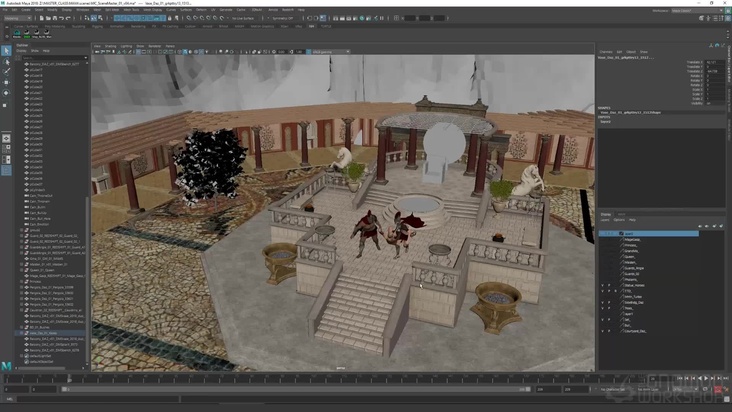Choose the Lasso select tool
Image resolution: width=732 pixels, height=412 pixels.
(x=6, y=61)
